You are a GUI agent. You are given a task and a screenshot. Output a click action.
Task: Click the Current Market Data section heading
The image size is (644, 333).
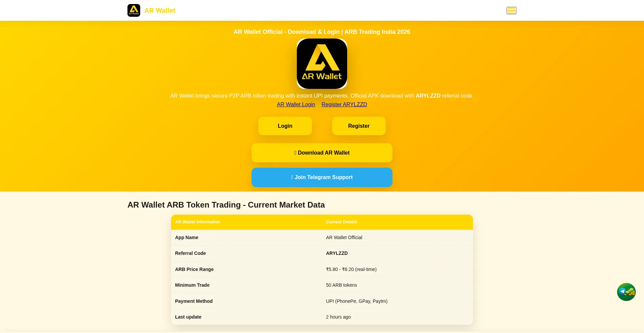[x=226, y=205]
